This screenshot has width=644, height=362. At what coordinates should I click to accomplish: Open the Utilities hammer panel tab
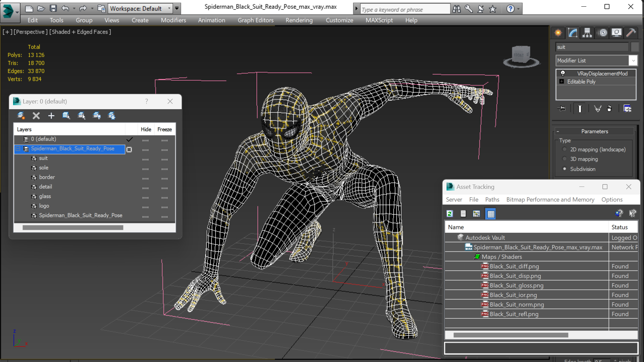631,33
